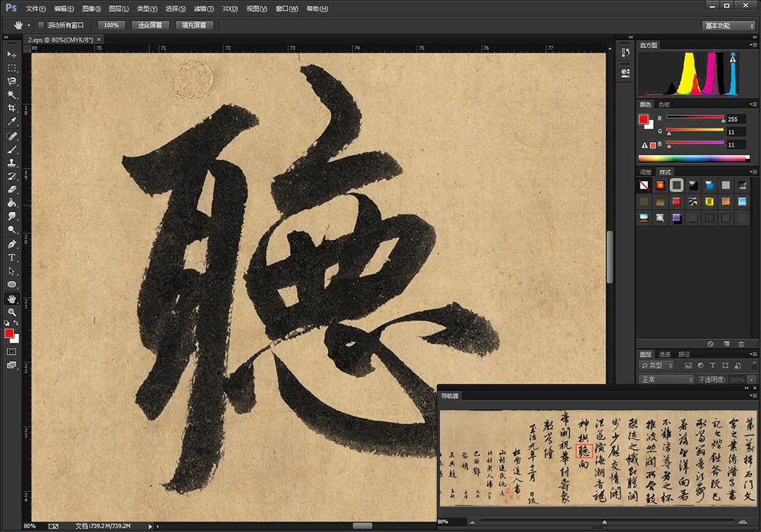The image size is (761, 532).
Task: Toggle pixel layer filter in Layers panel
Action: pos(688,366)
